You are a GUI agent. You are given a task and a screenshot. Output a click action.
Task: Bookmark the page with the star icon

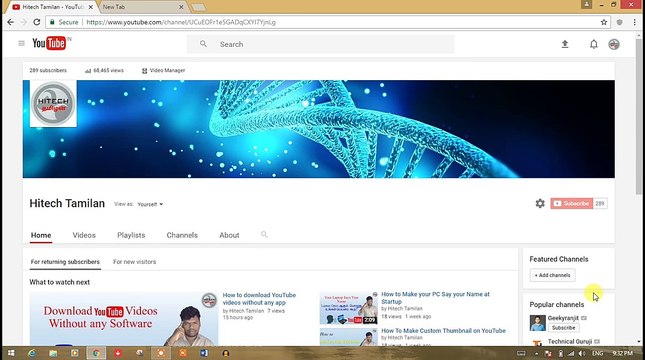tap(604, 22)
